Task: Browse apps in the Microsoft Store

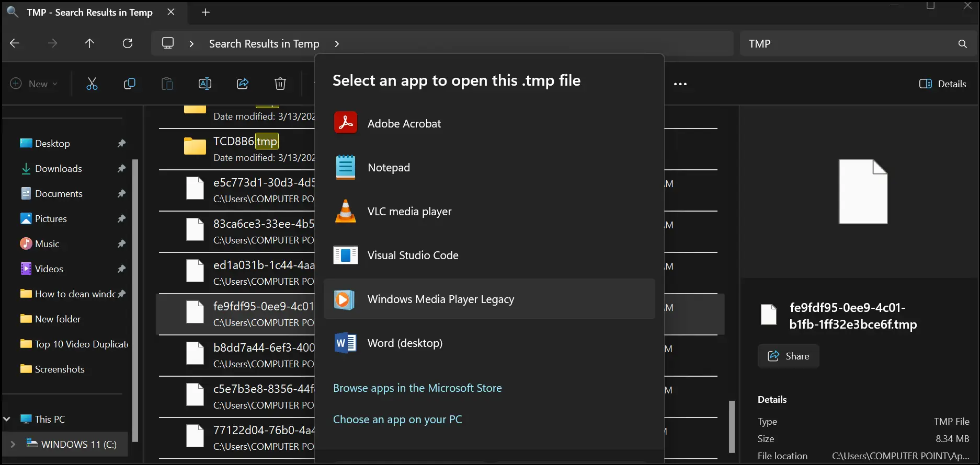Action: click(x=417, y=388)
